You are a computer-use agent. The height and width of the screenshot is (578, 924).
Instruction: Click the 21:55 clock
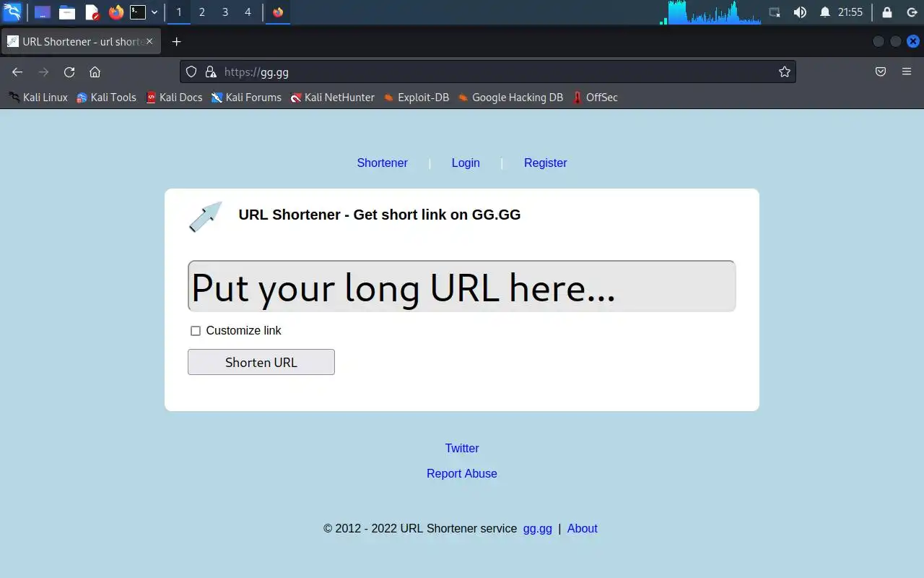click(x=850, y=12)
